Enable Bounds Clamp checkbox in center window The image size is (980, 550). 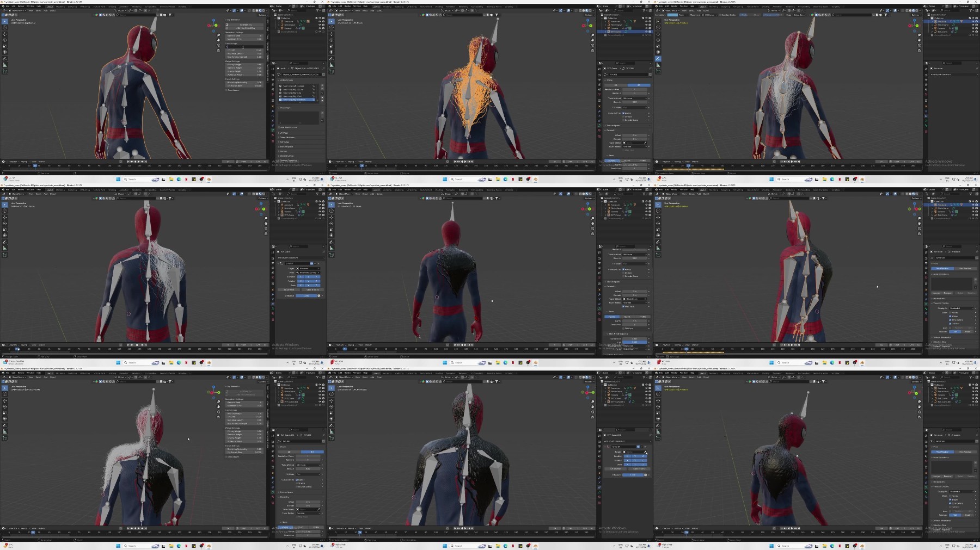click(x=624, y=276)
